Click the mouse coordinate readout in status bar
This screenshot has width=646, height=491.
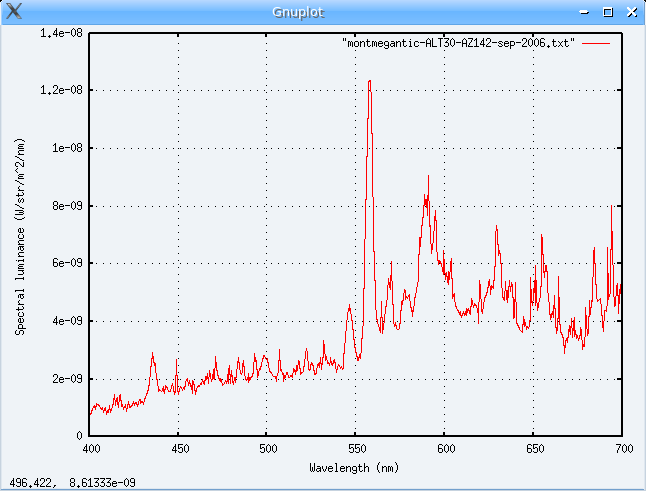[73, 482]
